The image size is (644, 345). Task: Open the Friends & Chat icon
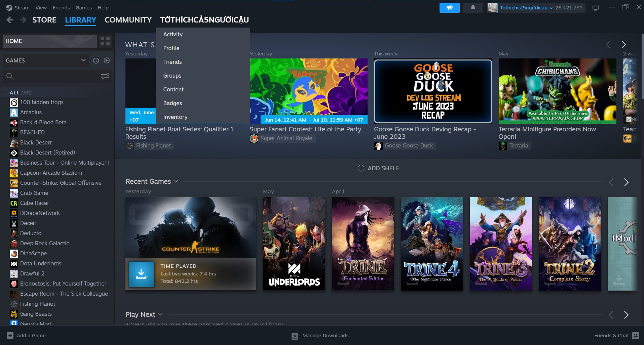636,336
